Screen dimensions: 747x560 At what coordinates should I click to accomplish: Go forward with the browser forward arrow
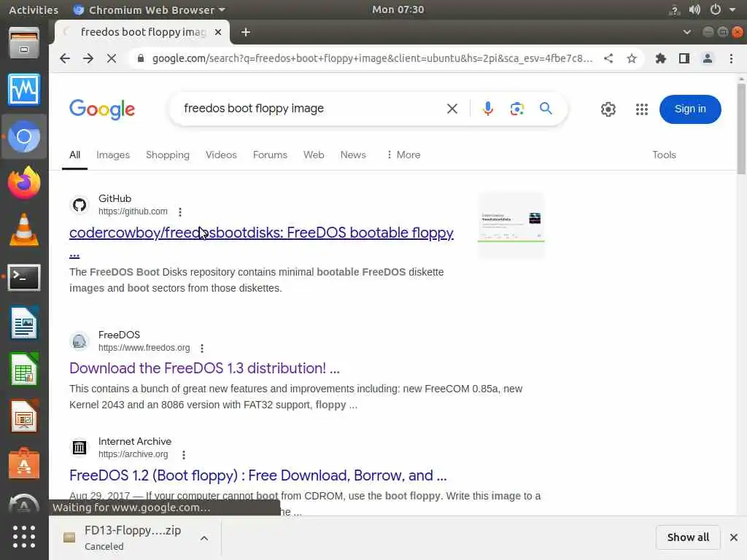[88, 58]
